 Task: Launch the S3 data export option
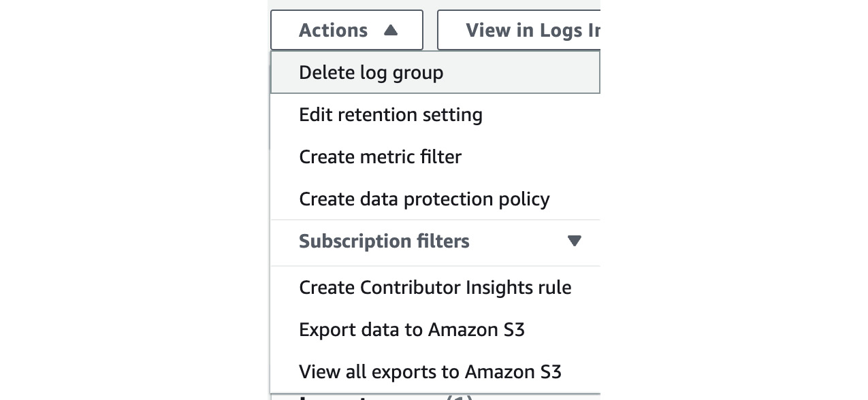[435, 329]
